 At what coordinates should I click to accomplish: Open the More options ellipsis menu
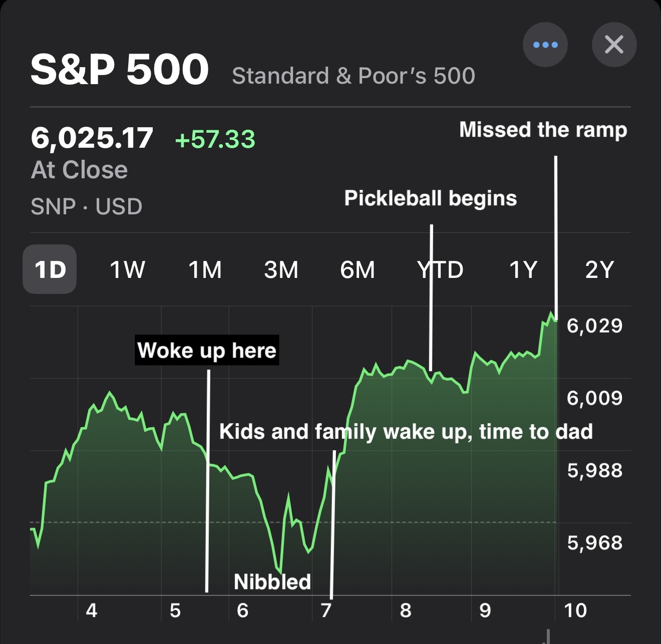click(545, 44)
